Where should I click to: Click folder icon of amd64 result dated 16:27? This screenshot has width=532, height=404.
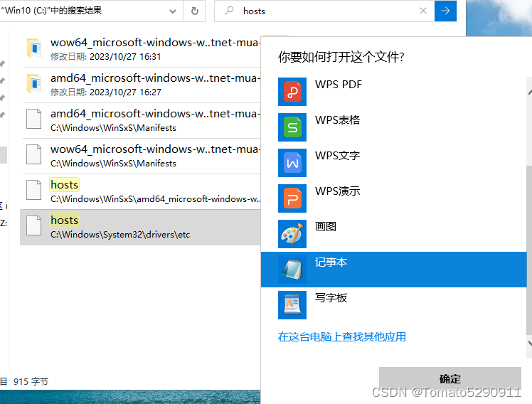click(x=34, y=83)
